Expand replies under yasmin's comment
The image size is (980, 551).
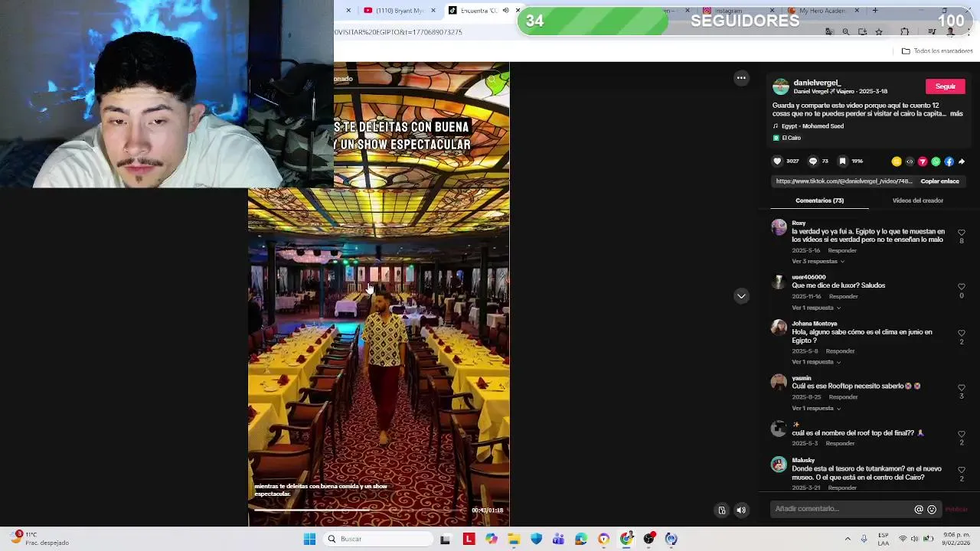(816, 409)
